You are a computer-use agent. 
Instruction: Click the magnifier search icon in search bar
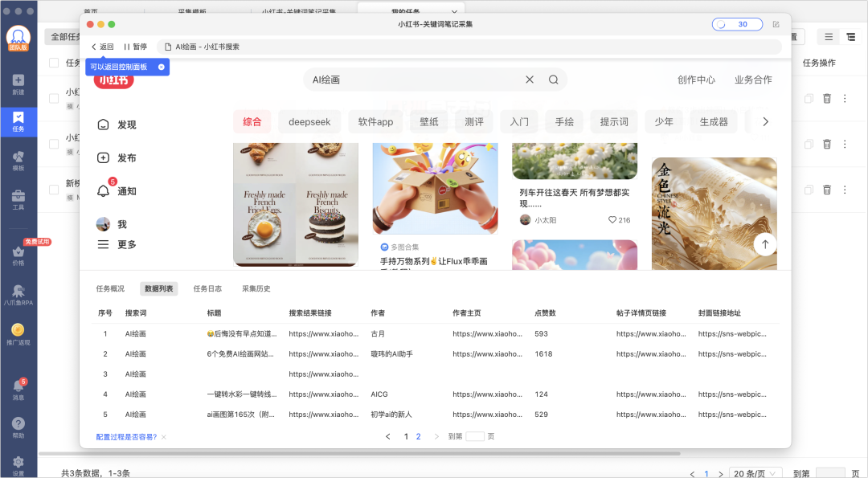tap(554, 80)
